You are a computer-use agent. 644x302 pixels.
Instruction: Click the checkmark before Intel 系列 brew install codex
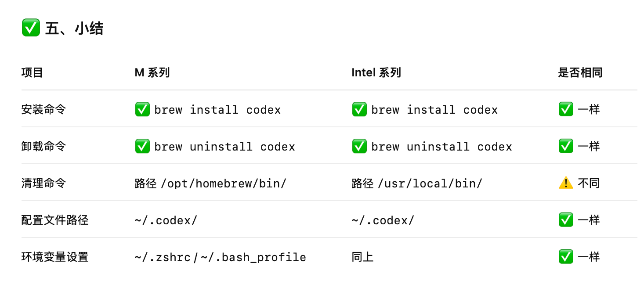[359, 109]
